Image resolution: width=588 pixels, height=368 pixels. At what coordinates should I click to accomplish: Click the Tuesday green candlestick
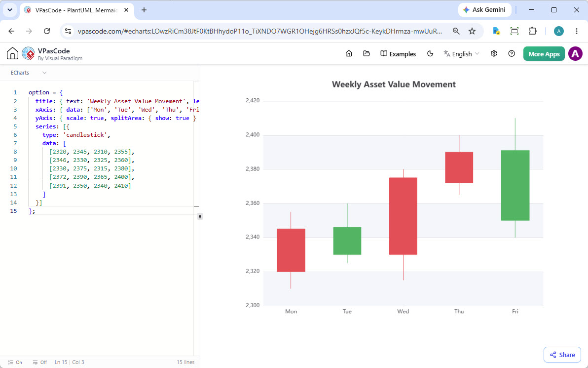(347, 241)
